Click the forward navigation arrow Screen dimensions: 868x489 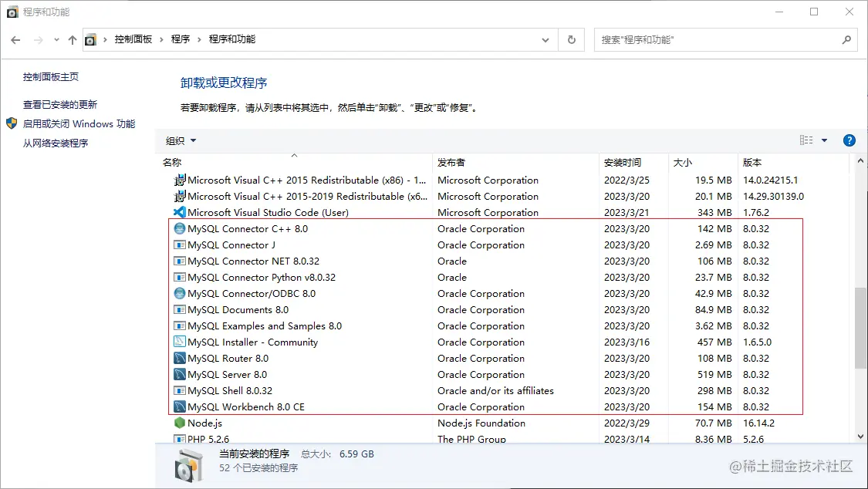[x=39, y=40]
